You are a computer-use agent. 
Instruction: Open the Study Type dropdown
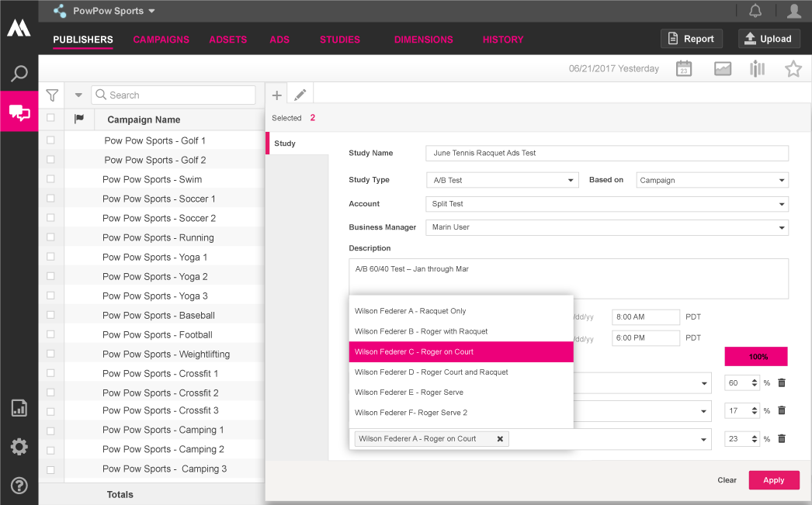coord(572,179)
